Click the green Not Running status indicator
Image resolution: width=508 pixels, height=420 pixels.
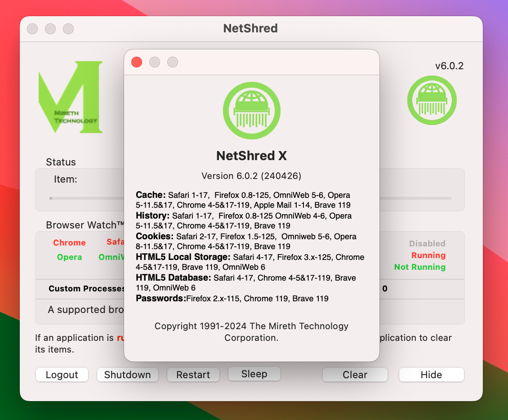click(419, 267)
